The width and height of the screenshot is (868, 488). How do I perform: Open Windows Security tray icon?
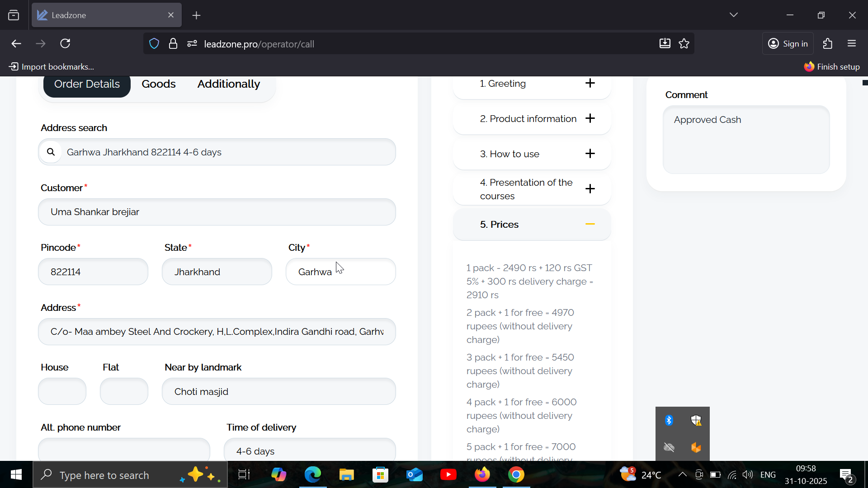(696, 420)
